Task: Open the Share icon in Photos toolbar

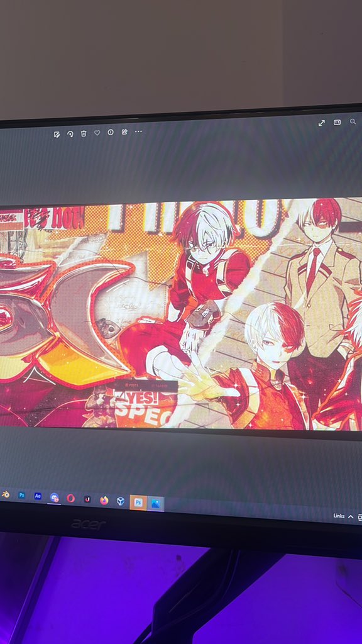Action: click(x=124, y=132)
